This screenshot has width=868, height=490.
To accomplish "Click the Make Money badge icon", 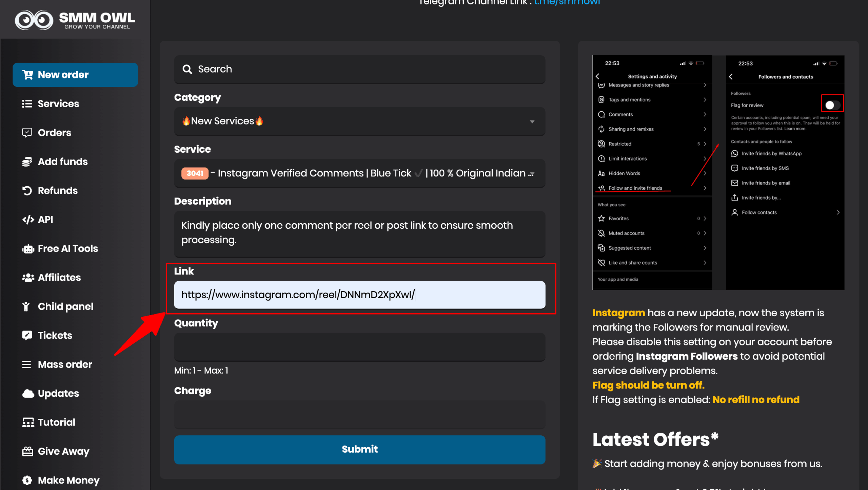I will [x=27, y=480].
